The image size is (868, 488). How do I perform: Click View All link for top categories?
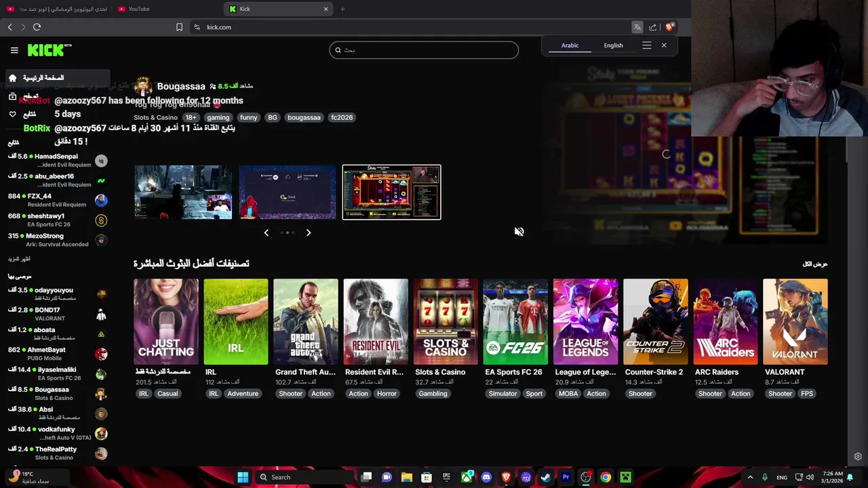click(815, 264)
